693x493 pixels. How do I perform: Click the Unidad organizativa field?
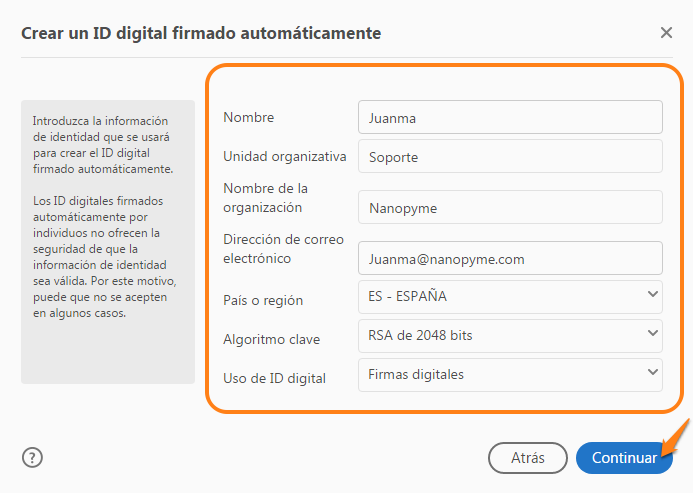pyautogui.click(x=510, y=156)
